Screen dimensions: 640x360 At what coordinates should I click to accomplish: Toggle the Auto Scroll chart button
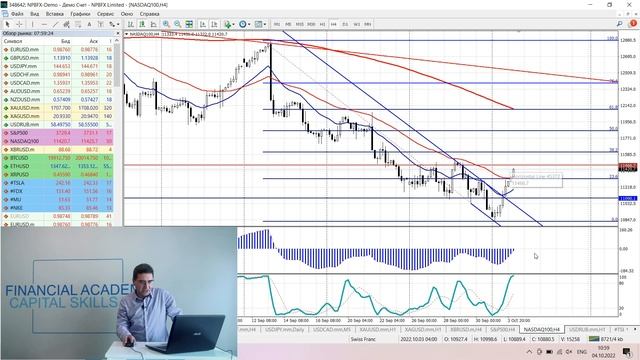pos(203,24)
